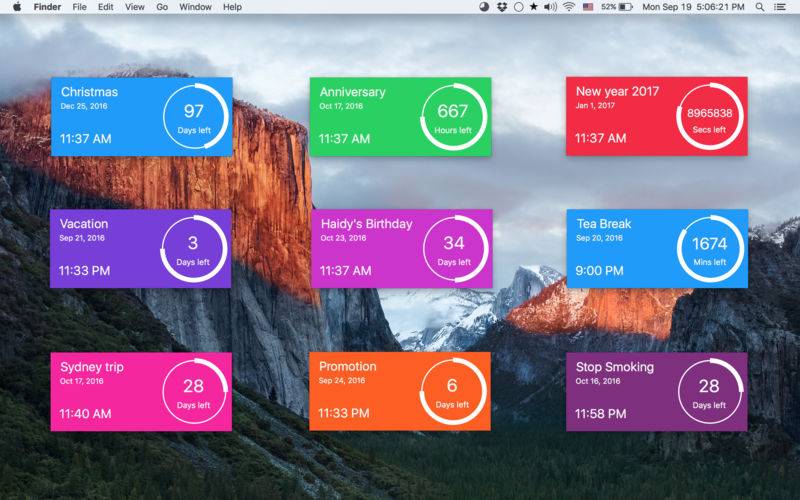This screenshot has width=800, height=500.
Task: Click the Tea Break 1674 Mins ring
Action: coord(710,248)
